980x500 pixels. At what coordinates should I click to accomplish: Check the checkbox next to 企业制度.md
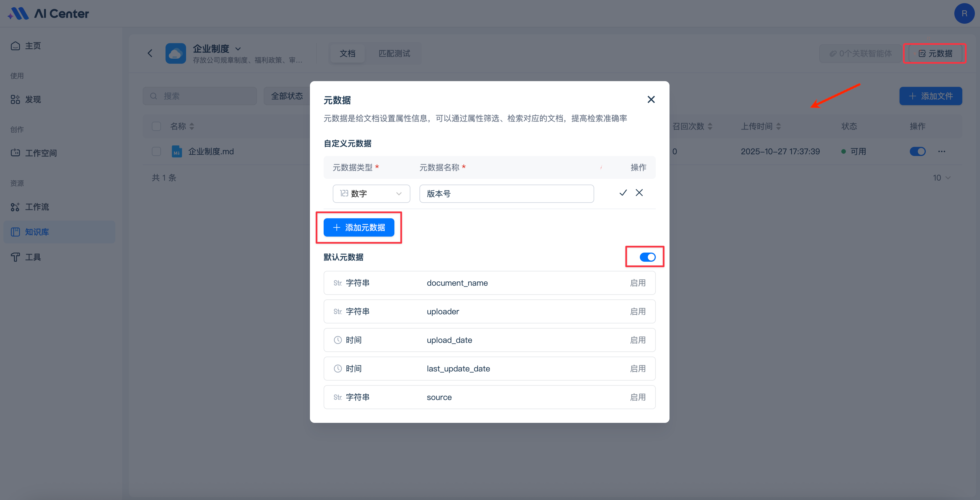tap(156, 151)
